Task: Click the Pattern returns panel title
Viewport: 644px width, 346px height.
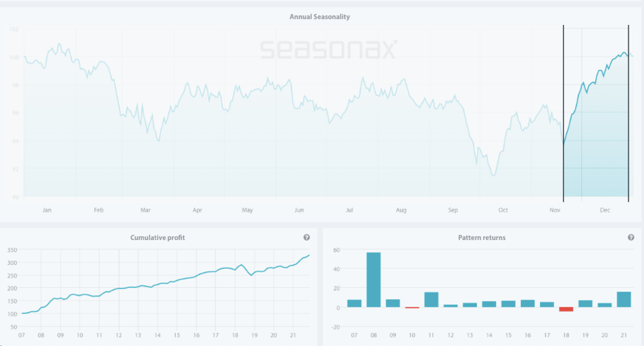Action: click(482, 237)
